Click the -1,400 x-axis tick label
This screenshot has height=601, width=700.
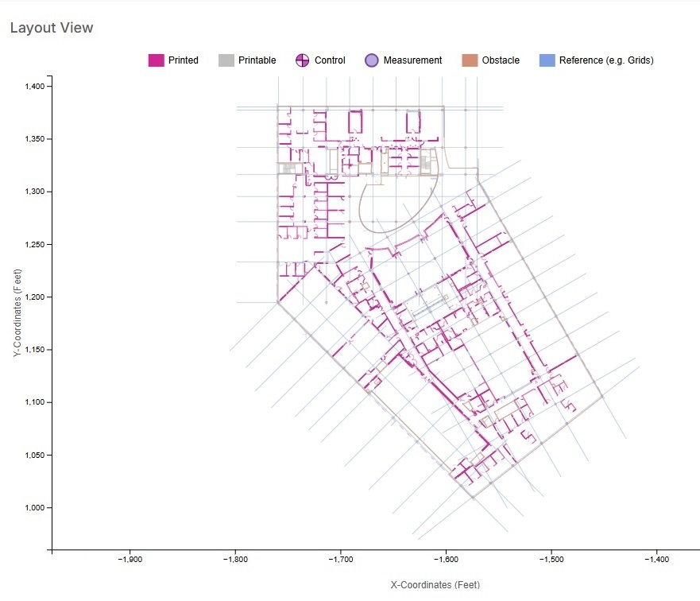656,560
